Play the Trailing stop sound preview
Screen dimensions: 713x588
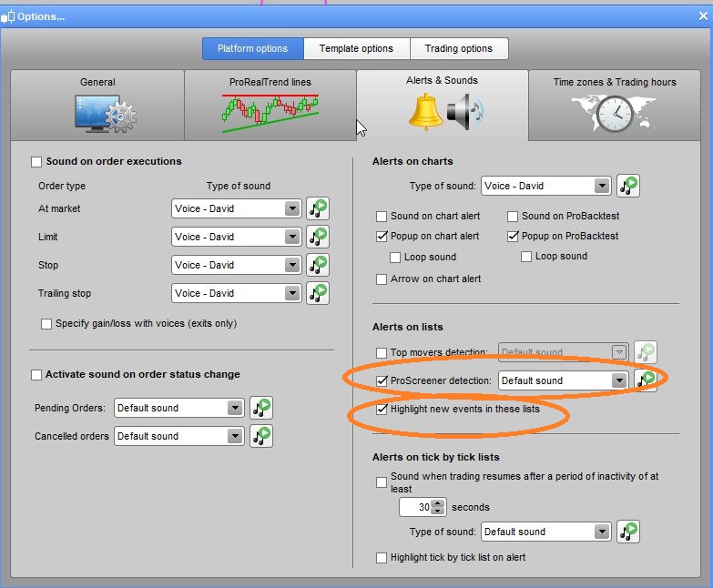[318, 293]
